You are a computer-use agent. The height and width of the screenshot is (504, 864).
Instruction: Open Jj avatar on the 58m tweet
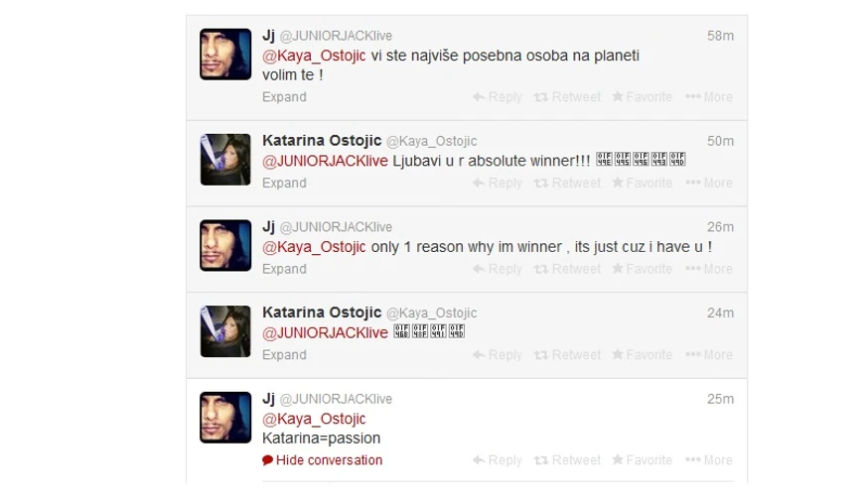pos(225,54)
